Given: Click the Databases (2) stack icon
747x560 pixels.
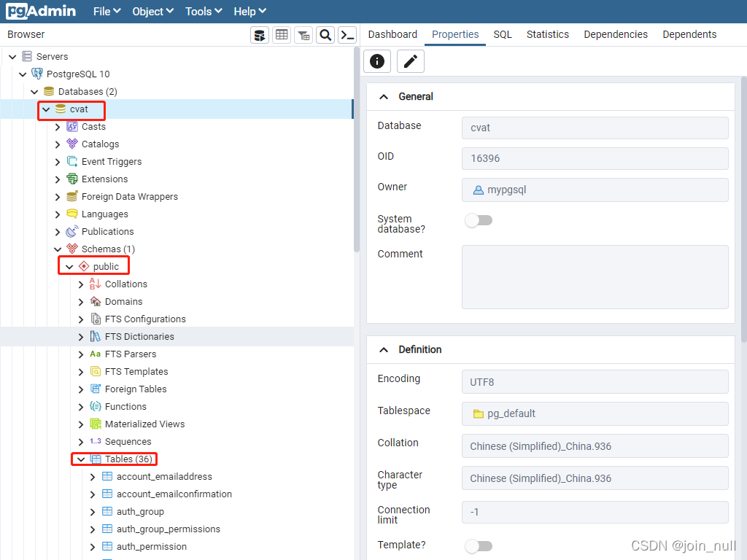Looking at the screenshot, I should click(x=49, y=91).
